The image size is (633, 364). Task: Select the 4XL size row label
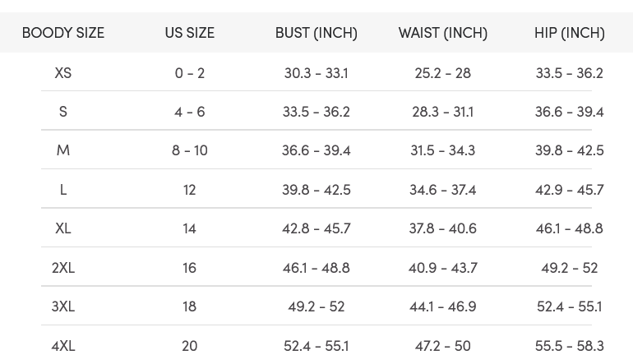click(63, 346)
